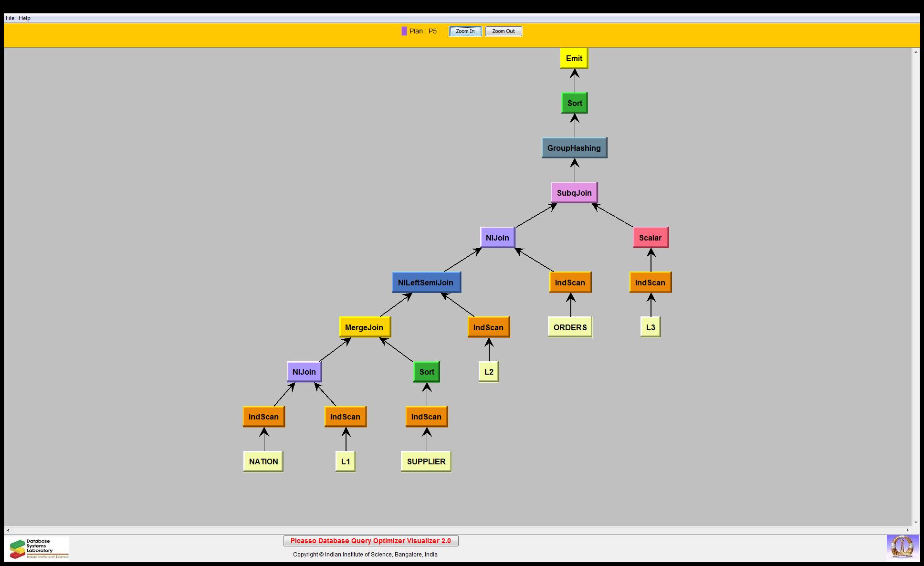This screenshot has width=924, height=566.
Task: Select the SUPPLIER table node
Action: coord(426,461)
